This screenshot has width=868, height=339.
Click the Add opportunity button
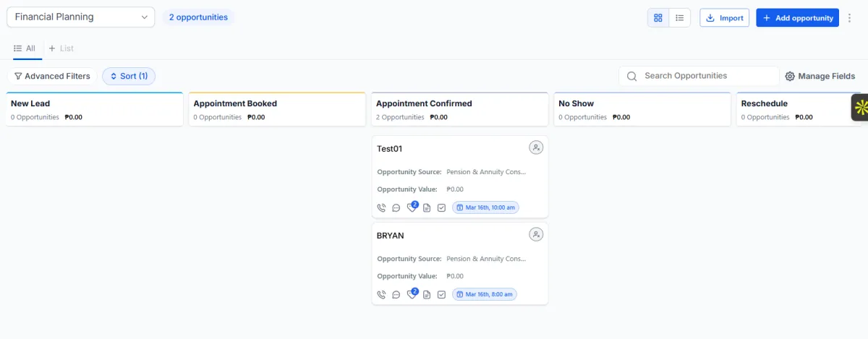[797, 18]
